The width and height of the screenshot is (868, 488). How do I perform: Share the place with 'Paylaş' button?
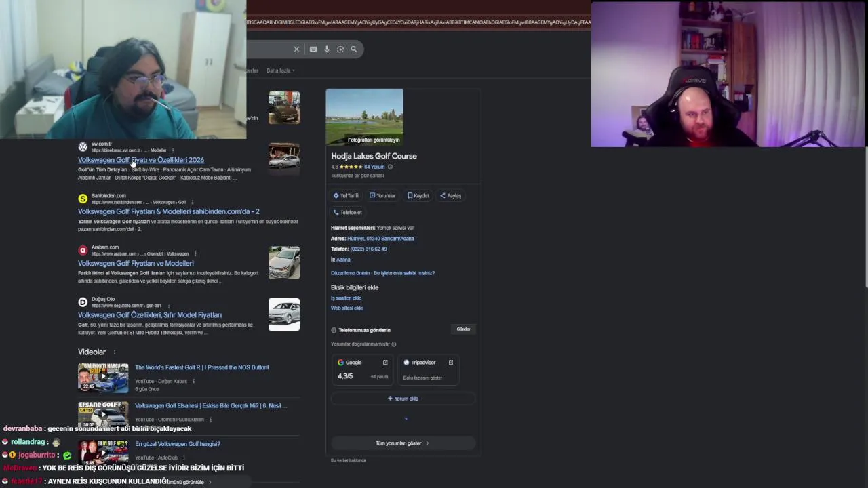[x=451, y=195]
